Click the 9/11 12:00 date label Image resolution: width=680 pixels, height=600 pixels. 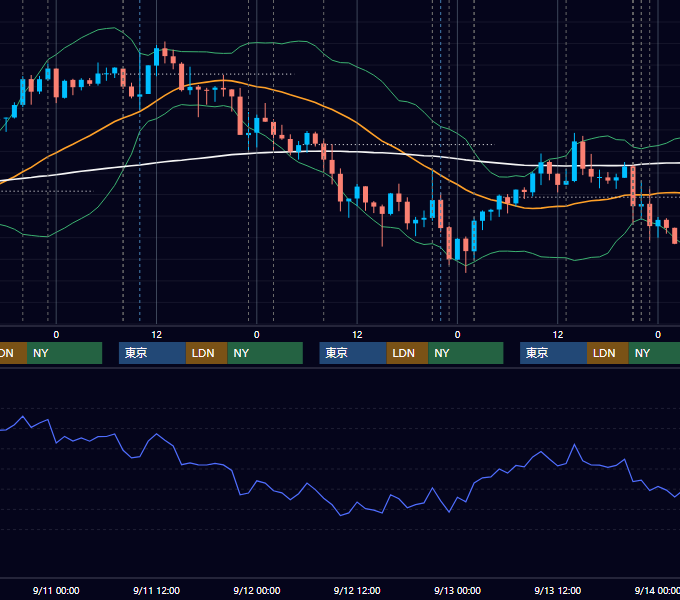click(x=156, y=590)
